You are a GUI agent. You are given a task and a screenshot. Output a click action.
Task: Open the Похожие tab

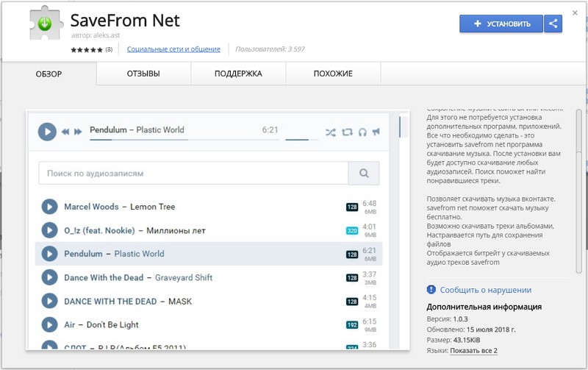coord(333,74)
